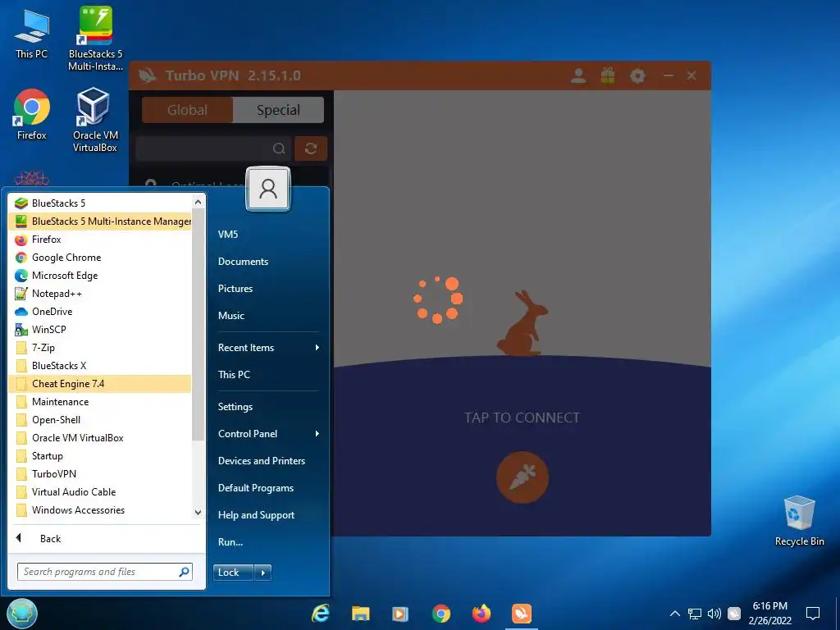840x630 pixels.
Task: Expand the Oracle VM VirtualBox folder
Action: coord(100,438)
